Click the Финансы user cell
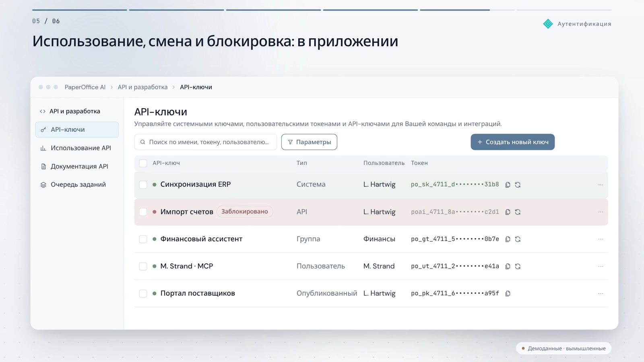 (x=379, y=239)
